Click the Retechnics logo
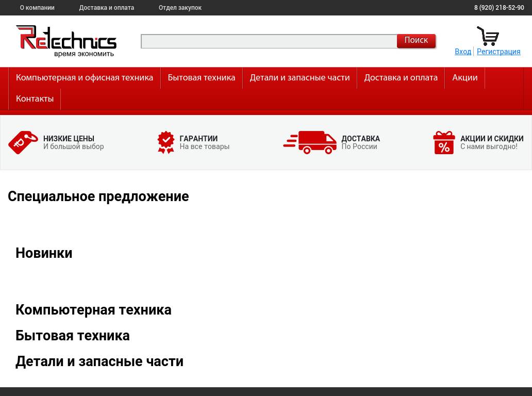This screenshot has width=532, height=396. [66, 41]
